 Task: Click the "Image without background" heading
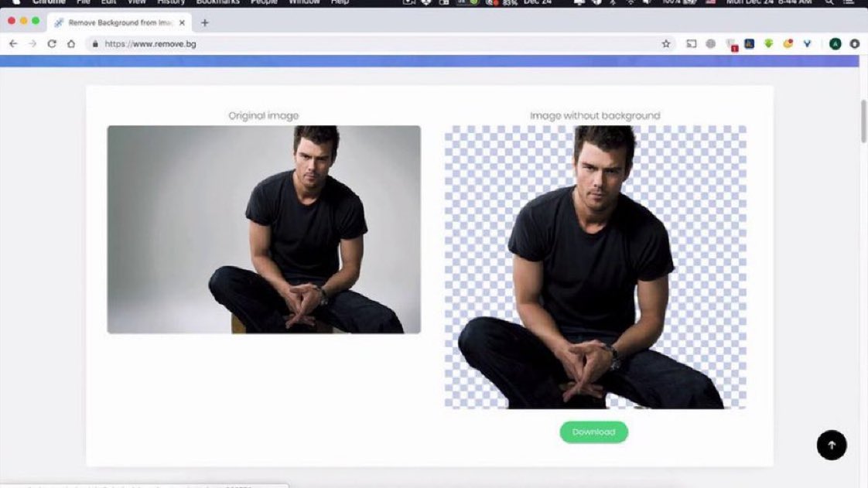pos(595,116)
